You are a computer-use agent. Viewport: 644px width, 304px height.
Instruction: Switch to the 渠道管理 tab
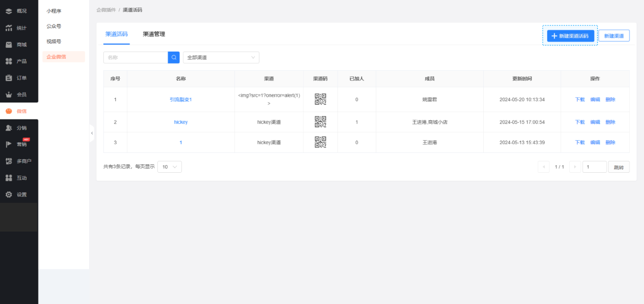pyautogui.click(x=154, y=34)
